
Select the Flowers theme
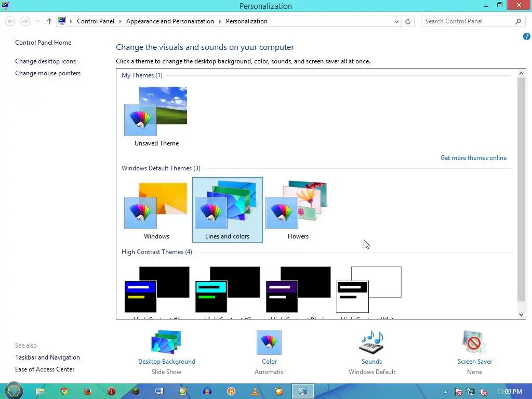[x=298, y=210]
